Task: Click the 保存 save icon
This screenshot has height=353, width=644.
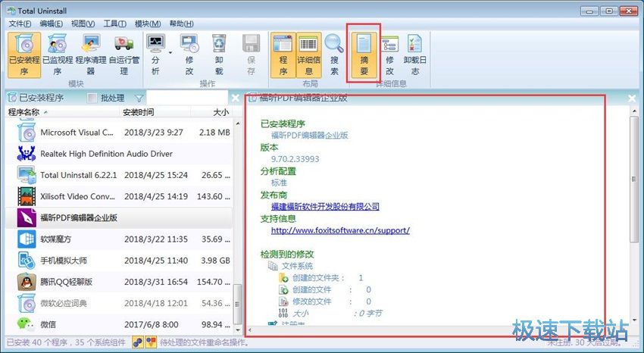Action: tap(251, 55)
